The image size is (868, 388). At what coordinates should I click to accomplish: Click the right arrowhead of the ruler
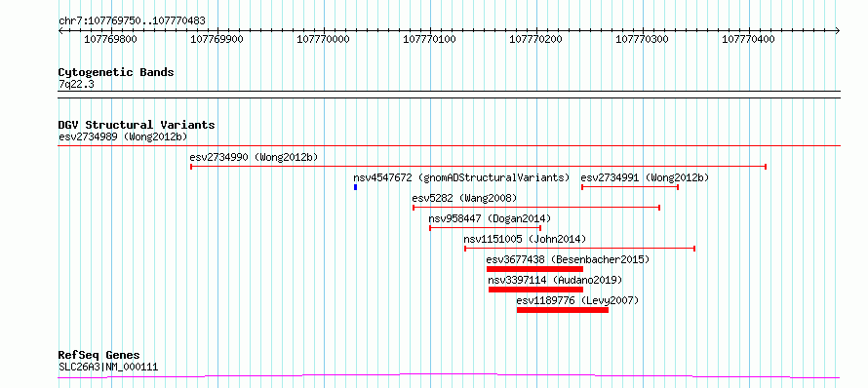click(x=837, y=30)
